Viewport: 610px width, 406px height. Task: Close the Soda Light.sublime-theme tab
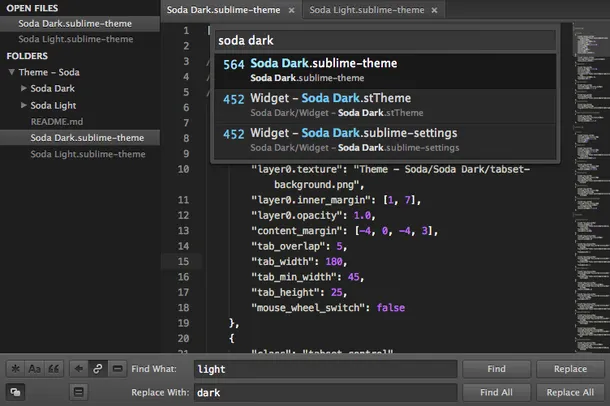pyautogui.click(x=435, y=10)
